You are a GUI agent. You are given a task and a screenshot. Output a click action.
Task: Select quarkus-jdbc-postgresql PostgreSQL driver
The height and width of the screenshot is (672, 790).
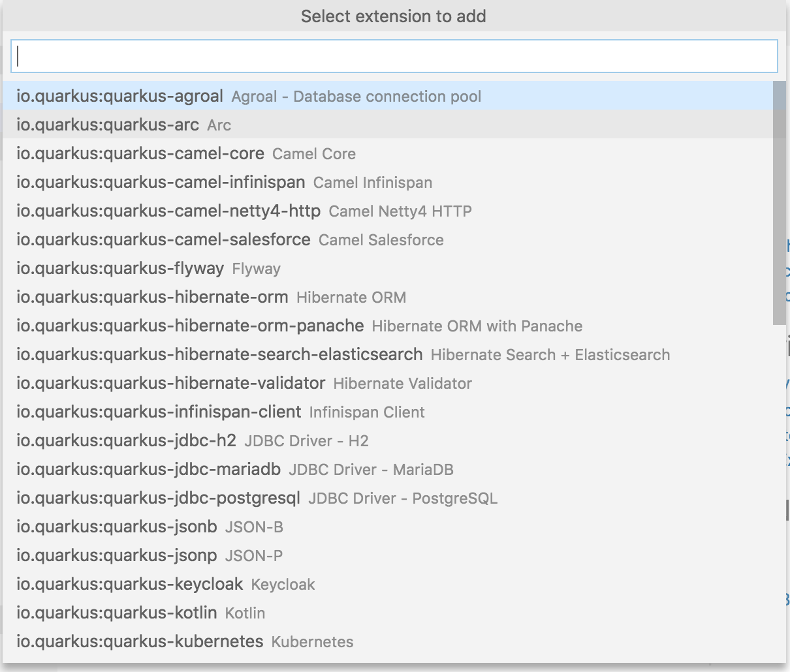tap(388, 498)
